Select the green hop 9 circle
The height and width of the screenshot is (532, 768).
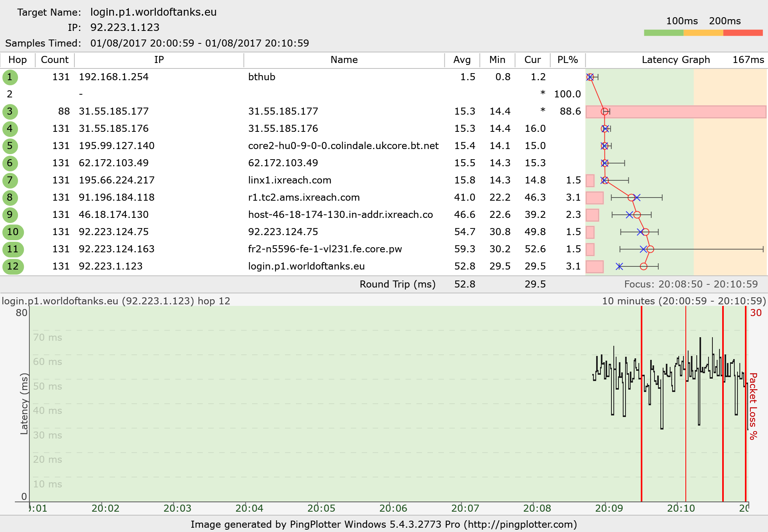tap(10, 215)
